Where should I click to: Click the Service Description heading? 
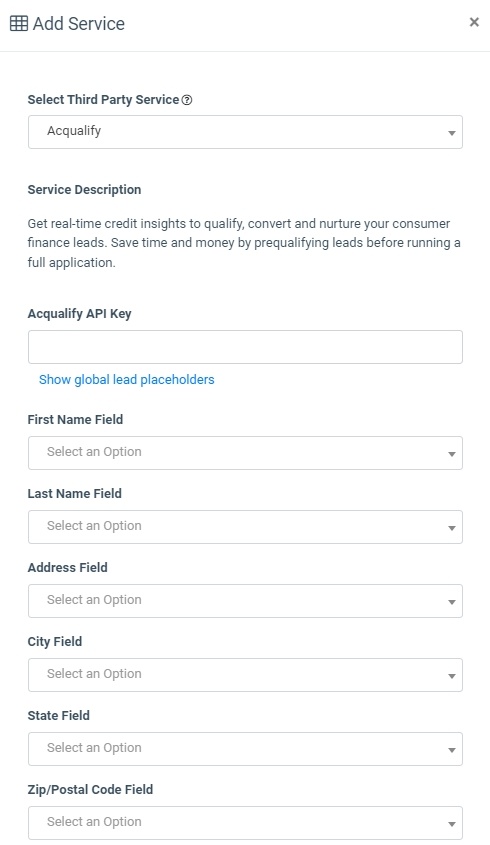tap(84, 190)
